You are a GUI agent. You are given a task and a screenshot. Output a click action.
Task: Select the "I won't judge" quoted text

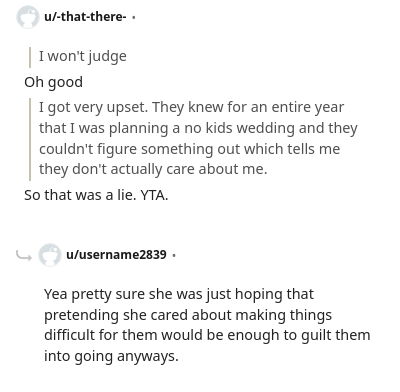point(83,56)
